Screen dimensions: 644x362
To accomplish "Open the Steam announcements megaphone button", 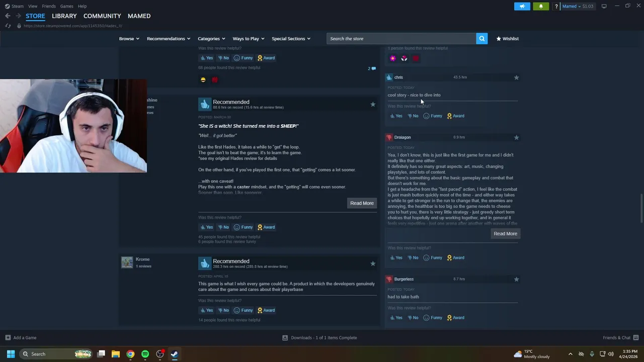I will coord(522,6).
